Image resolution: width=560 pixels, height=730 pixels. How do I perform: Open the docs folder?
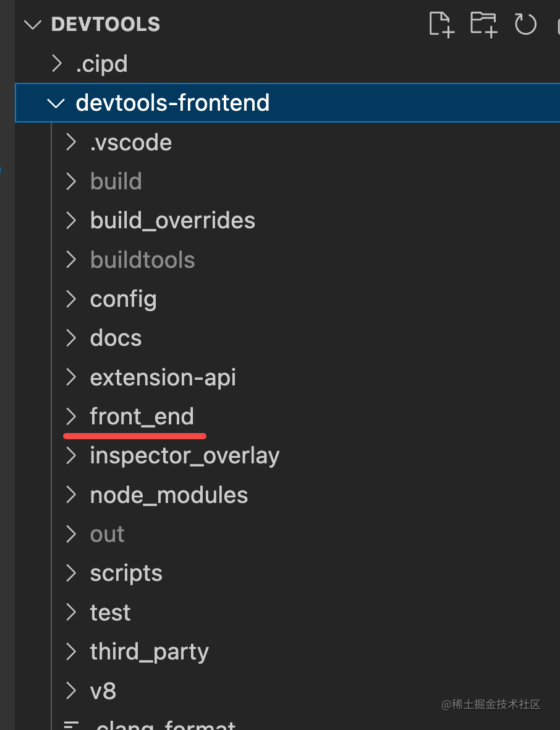[116, 338]
